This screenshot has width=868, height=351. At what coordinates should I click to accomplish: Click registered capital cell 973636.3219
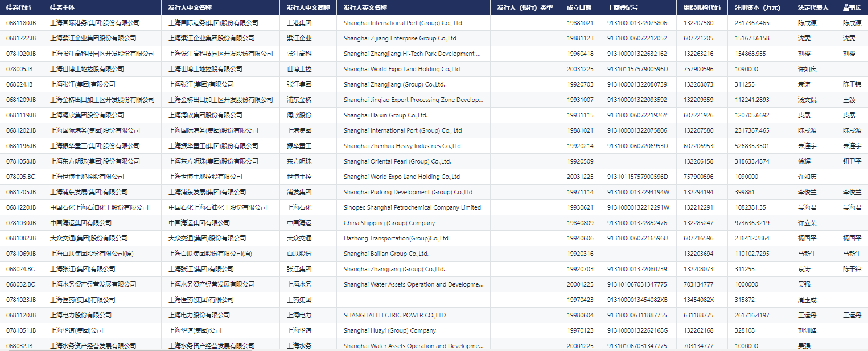(759, 223)
